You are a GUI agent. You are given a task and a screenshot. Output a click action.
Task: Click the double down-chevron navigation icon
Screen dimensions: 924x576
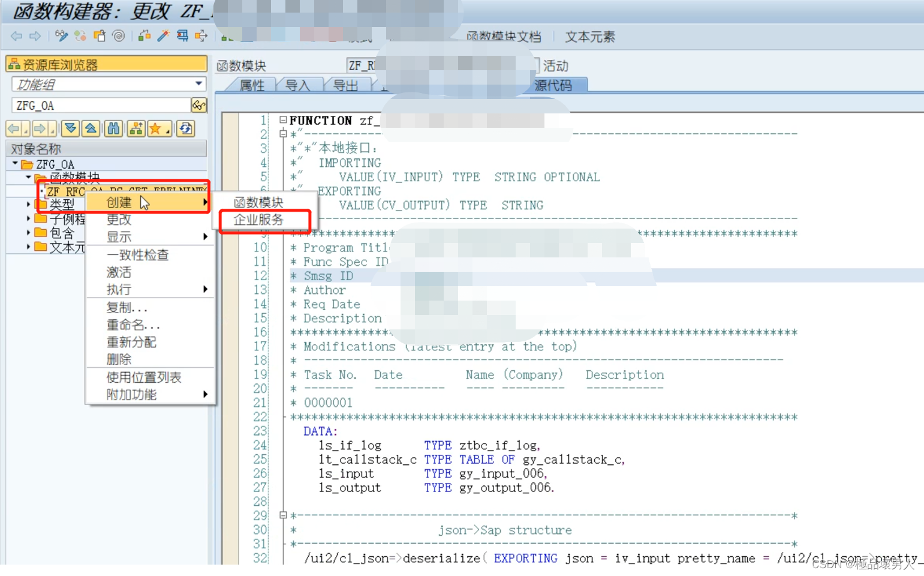(71, 128)
